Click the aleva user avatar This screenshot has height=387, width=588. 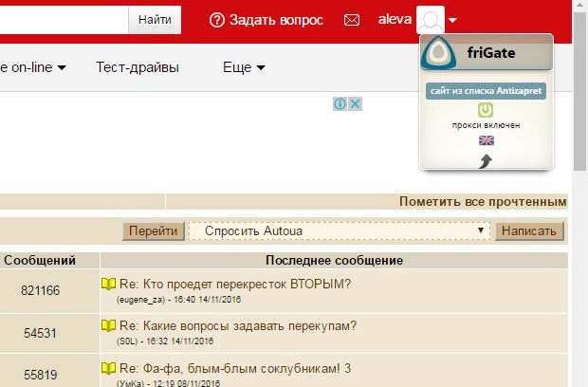(x=431, y=20)
